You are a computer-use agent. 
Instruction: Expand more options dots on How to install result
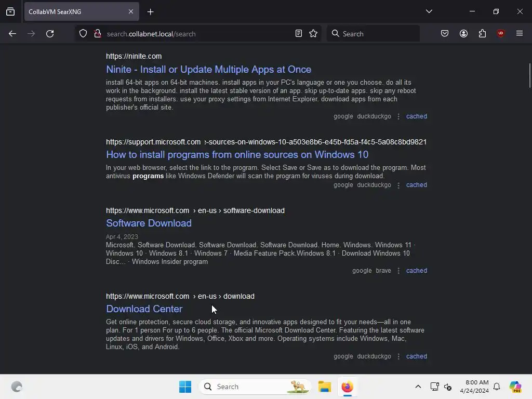click(398, 185)
